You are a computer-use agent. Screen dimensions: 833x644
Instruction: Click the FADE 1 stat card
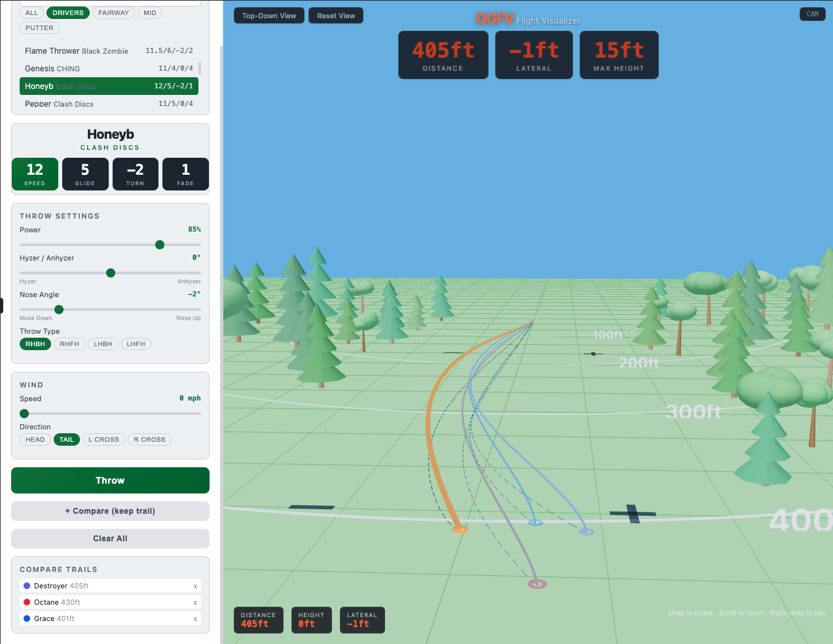[185, 173]
